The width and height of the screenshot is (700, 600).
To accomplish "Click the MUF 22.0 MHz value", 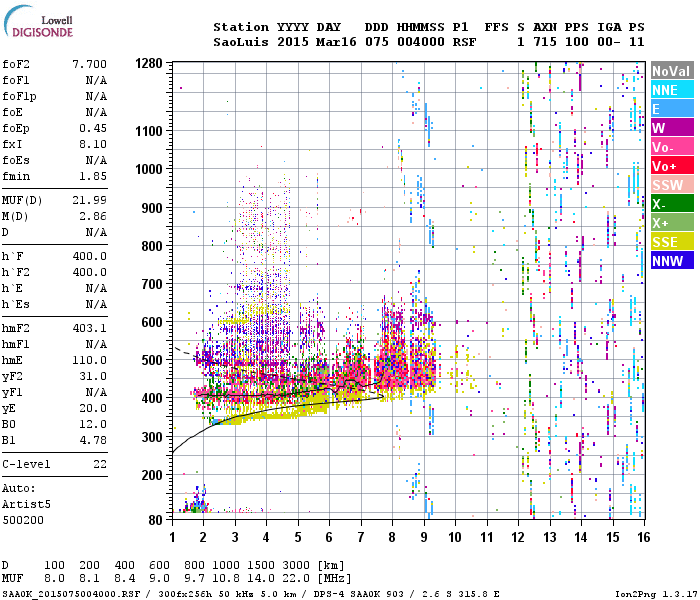I will pyautogui.click(x=296, y=578).
